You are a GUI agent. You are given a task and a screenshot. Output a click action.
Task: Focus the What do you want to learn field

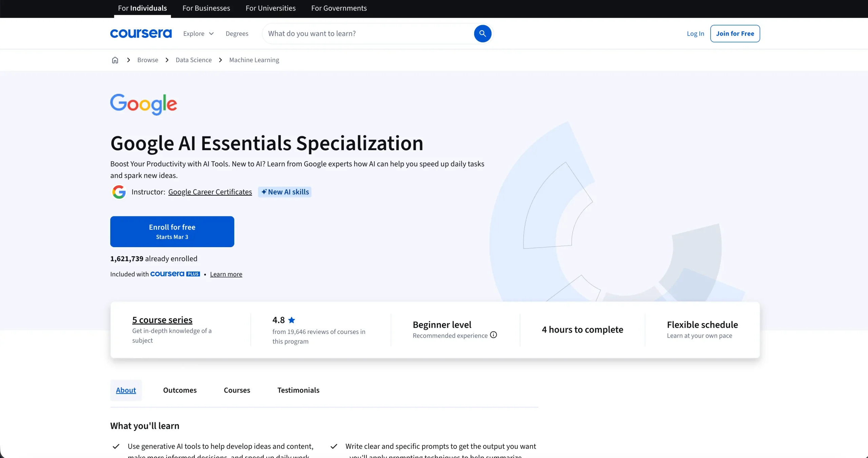point(368,34)
